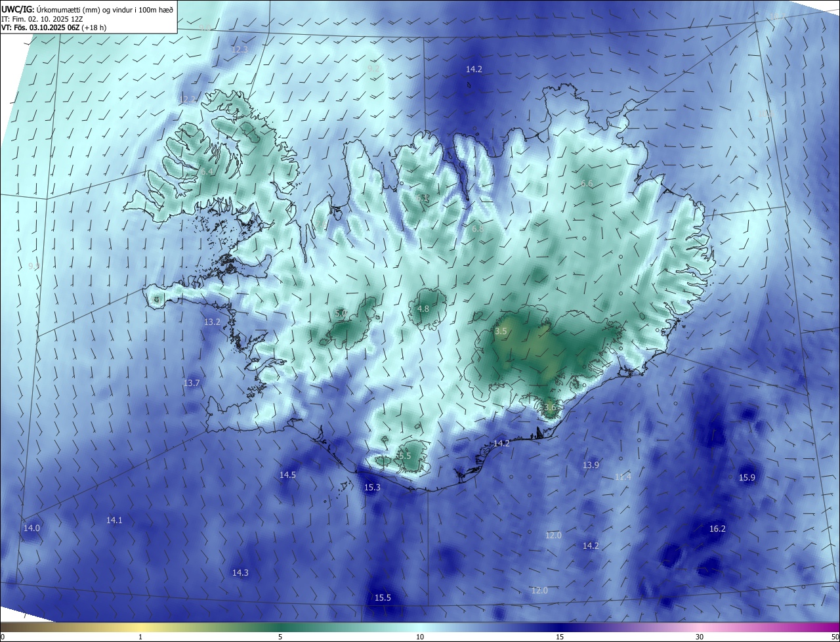Click the 4.8 value inside the glacier outline
This screenshot has width=840, height=642.
pos(423,309)
